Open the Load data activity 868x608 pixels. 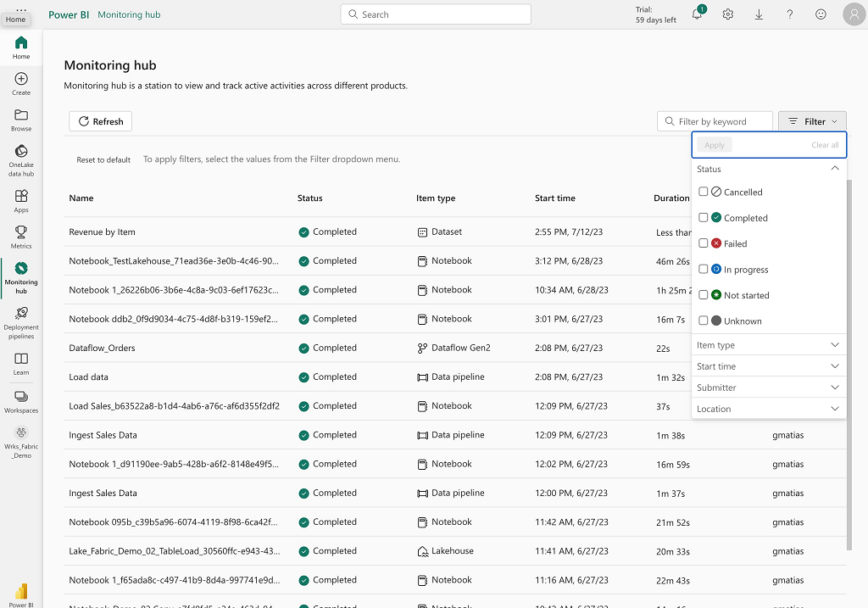(88, 377)
